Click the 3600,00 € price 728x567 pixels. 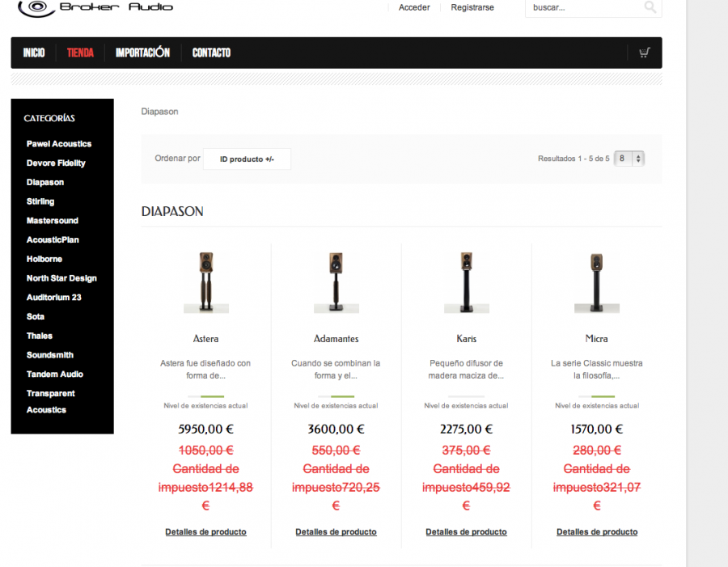click(336, 429)
